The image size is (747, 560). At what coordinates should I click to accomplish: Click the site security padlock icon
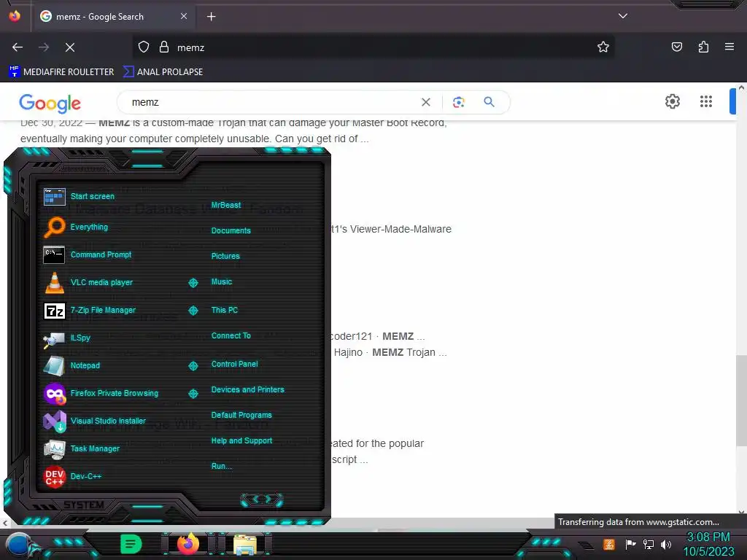coord(164,47)
